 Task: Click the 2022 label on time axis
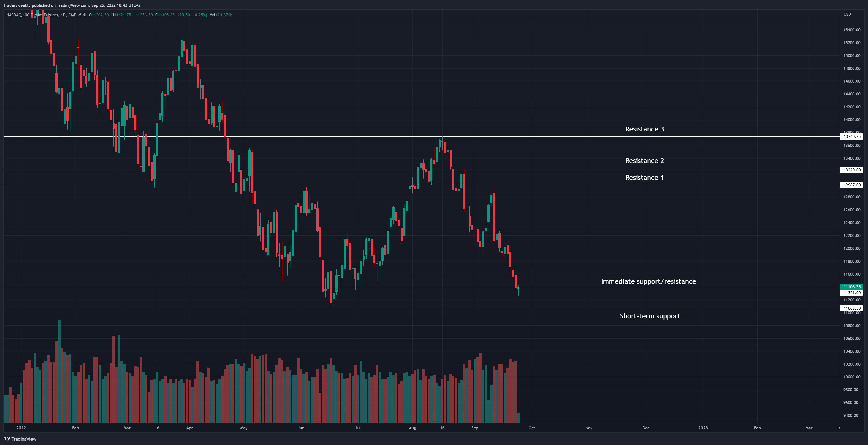(x=21, y=428)
